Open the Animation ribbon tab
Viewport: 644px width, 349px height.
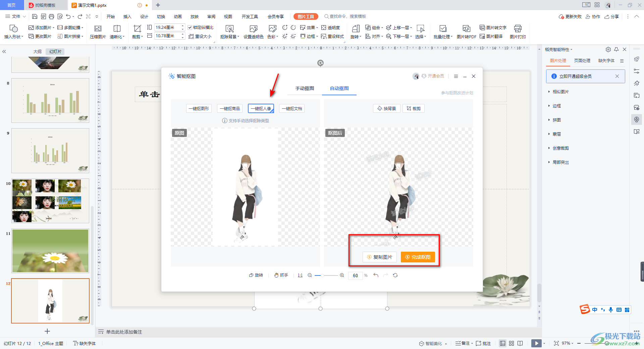click(x=177, y=16)
